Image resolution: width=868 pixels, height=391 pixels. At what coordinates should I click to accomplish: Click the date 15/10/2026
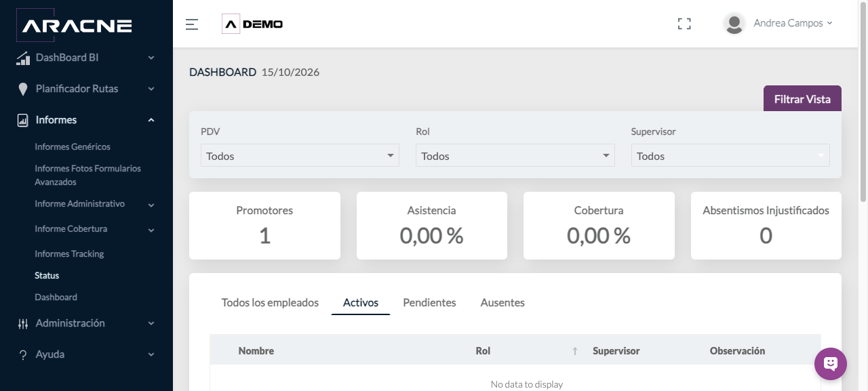(x=290, y=72)
